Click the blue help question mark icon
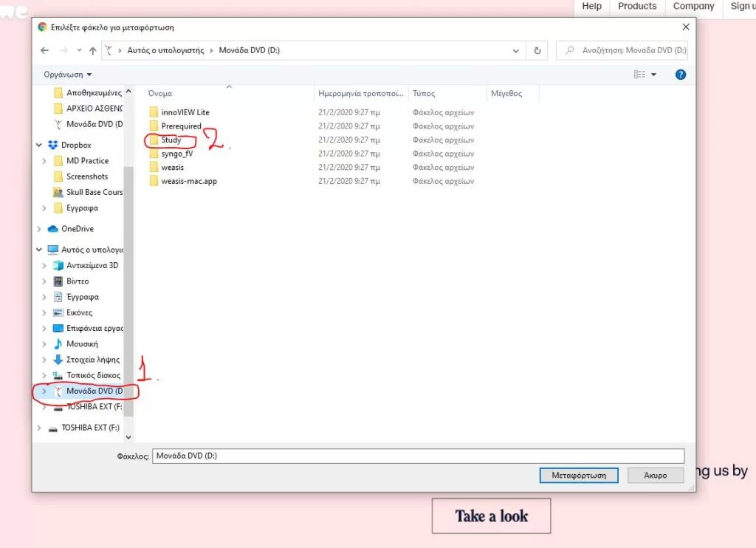This screenshot has height=548, width=756. tap(681, 75)
